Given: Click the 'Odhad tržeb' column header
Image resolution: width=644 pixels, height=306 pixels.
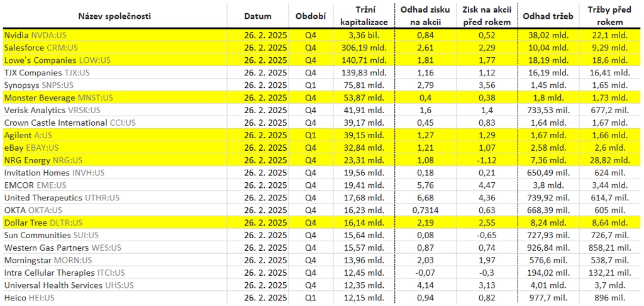Looking at the screenshot, I should [x=548, y=16].
